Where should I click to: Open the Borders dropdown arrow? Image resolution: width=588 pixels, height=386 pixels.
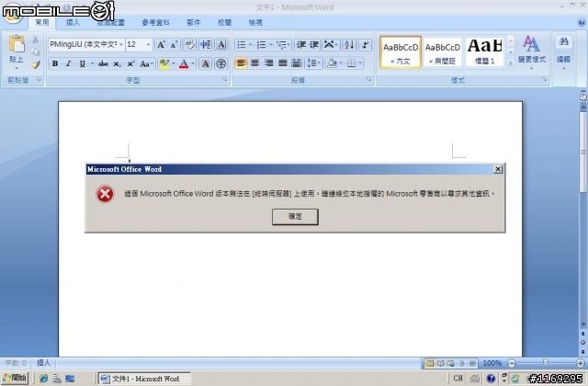pos(360,63)
